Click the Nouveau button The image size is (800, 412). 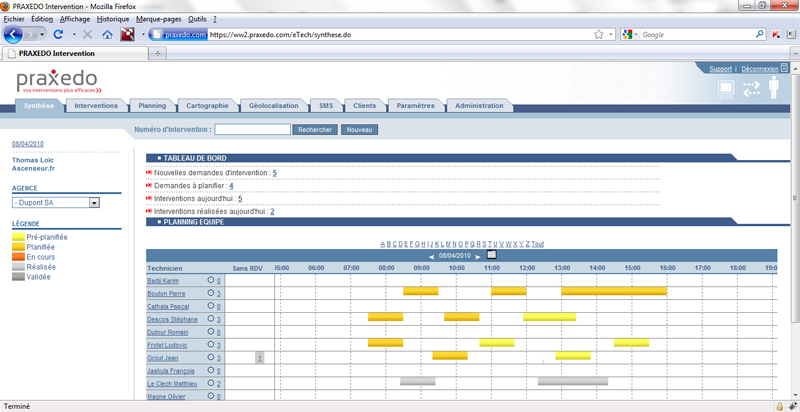(x=359, y=129)
